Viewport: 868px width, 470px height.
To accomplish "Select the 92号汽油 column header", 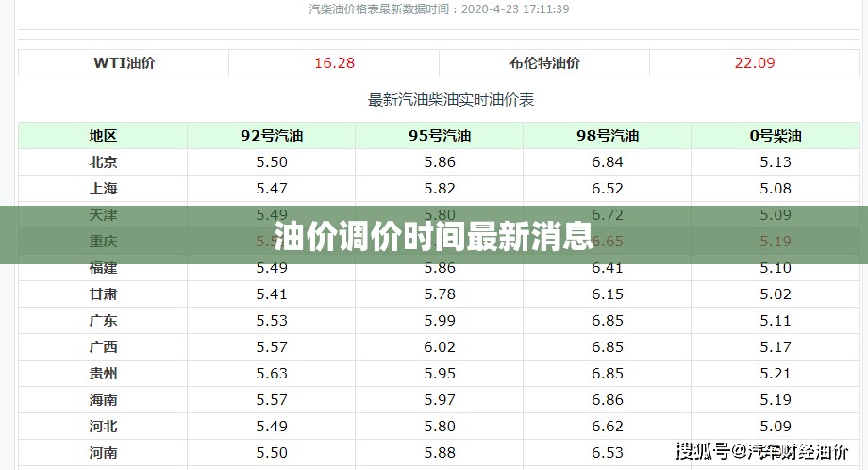I will (x=272, y=136).
